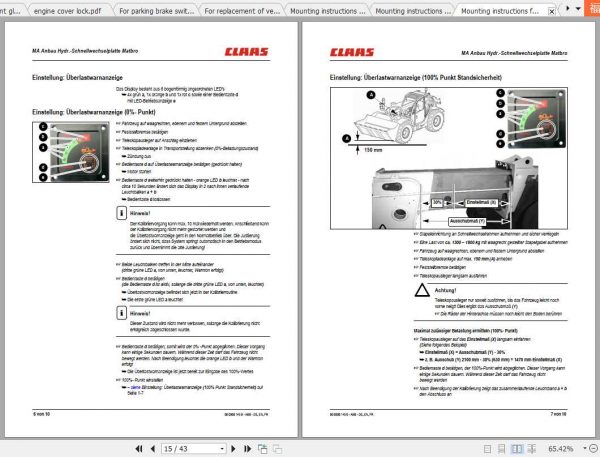The width and height of the screenshot is (600, 457).
Task: Click the left page header 'MA Anbau Hydr.-Schnellwechselplatte Matbro'
Action: 85,51
